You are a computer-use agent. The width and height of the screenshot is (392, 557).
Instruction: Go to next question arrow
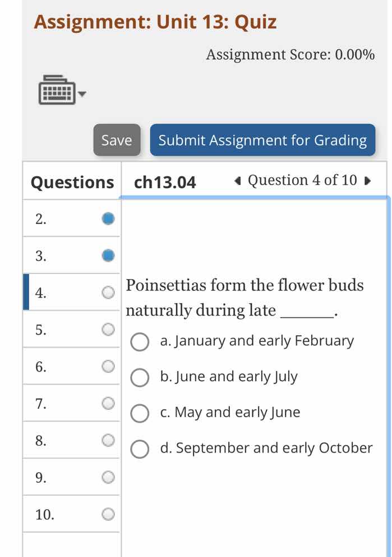click(367, 181)
